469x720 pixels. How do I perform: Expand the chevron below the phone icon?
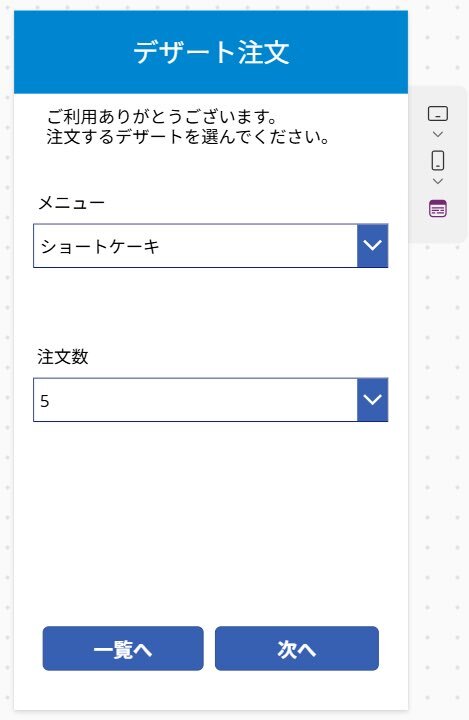(x=438, y=181)
